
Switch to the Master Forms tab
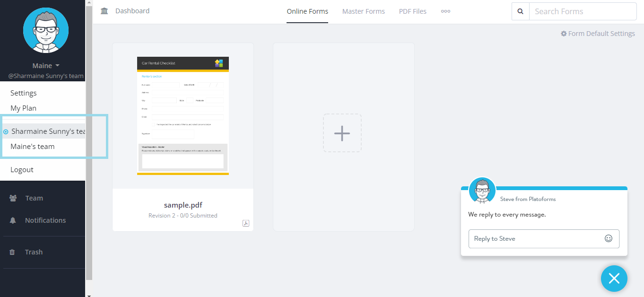point(363,11)
